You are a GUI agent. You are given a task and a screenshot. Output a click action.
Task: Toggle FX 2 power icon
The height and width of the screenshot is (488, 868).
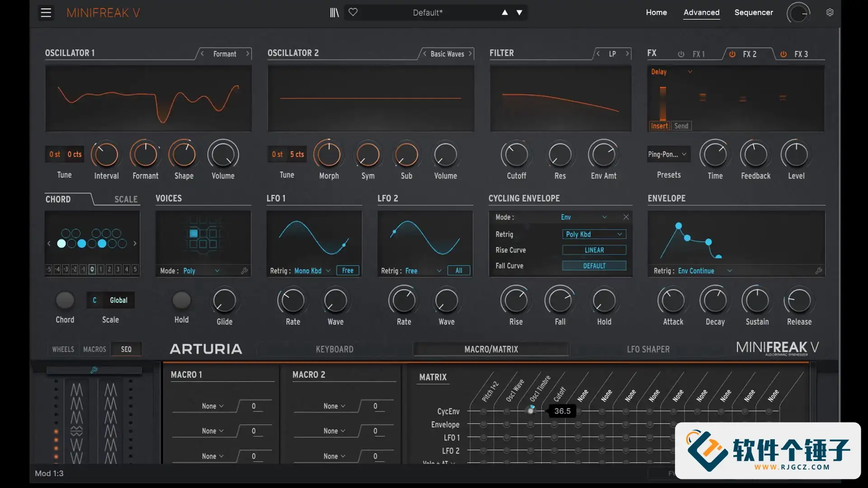[x=732, y=54]
